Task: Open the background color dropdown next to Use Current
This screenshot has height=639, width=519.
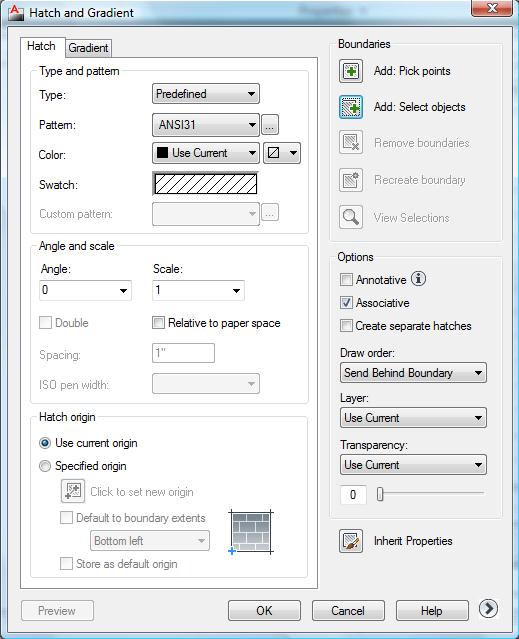Action: click(282, 153)
